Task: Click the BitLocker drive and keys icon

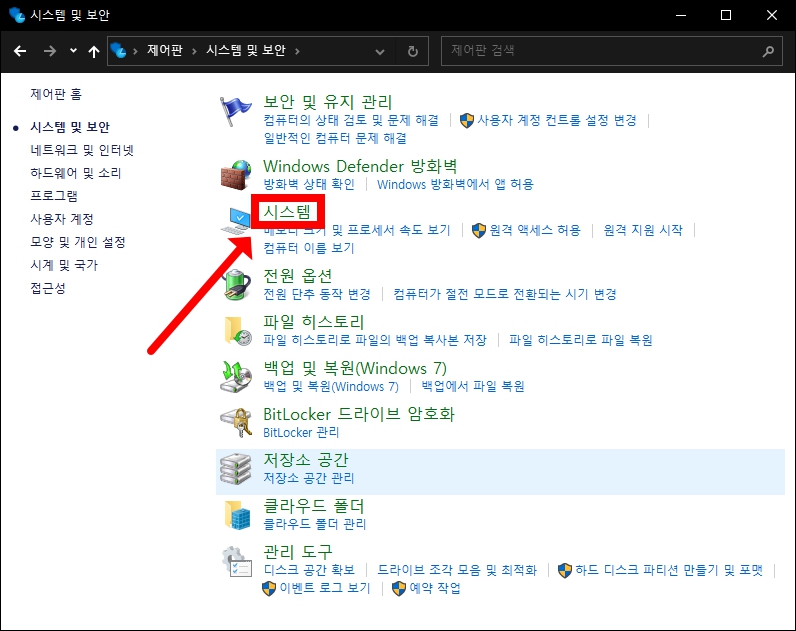Action: pos(236,422)
